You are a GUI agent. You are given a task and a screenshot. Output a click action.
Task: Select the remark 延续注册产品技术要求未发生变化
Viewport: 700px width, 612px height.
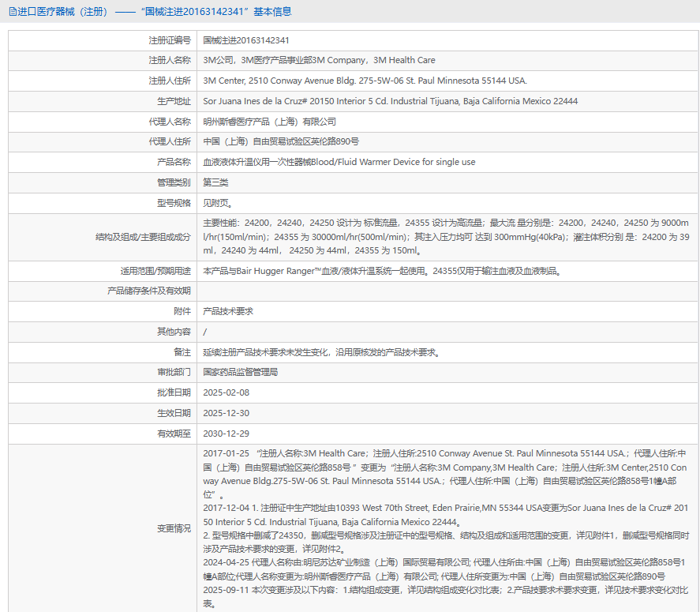(322, 352)
